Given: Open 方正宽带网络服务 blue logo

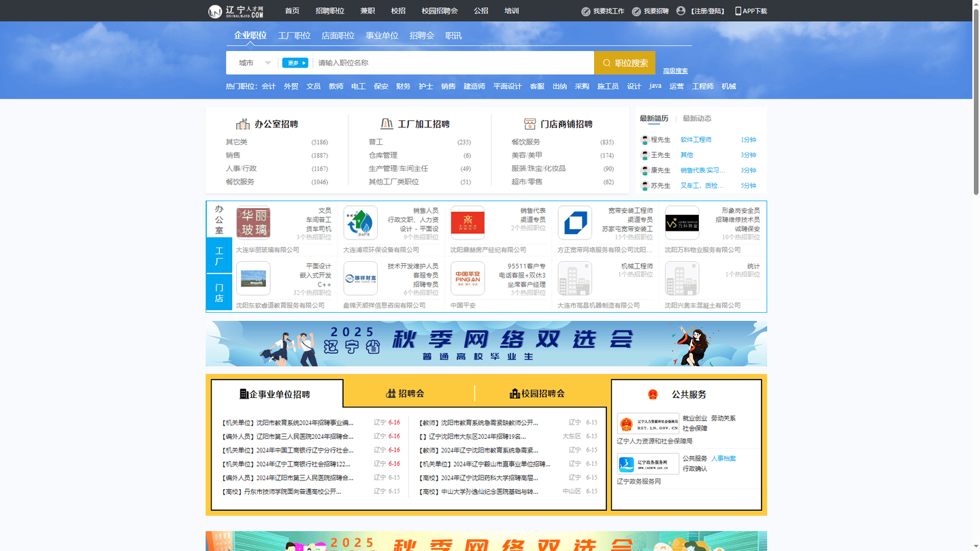Looking at the screenshot, I should (x=575, y=223).
